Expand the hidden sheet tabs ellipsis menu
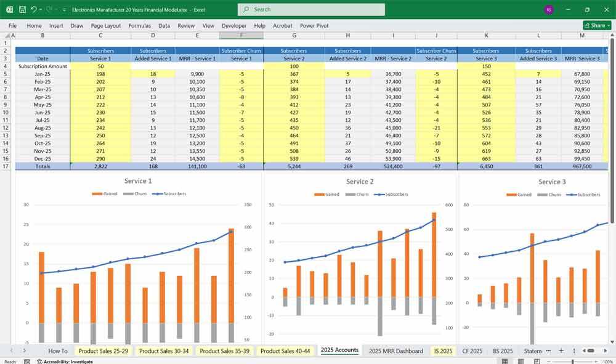Image resolution: width=616 pixels, height=364 pixels. tap(547, 350)
